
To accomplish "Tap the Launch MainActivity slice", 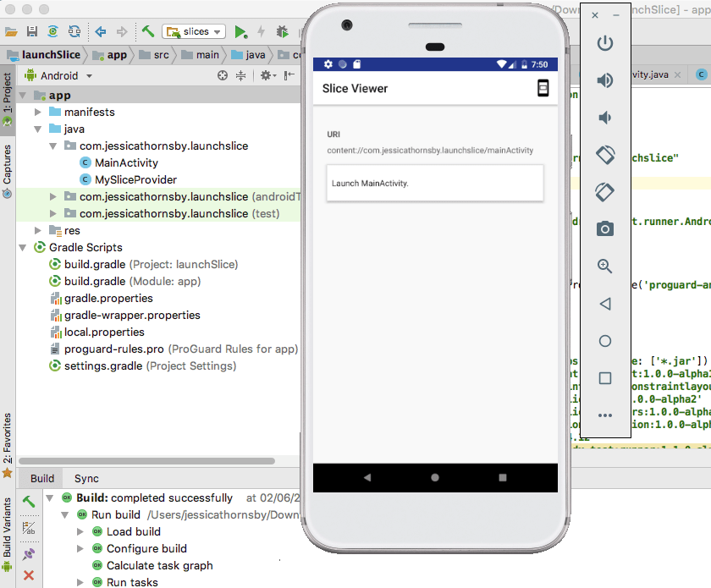I will tap(435, 183).
